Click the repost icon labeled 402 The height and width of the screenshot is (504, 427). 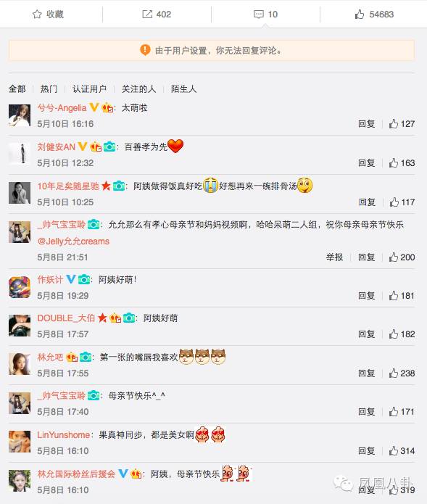coord(147,15)
